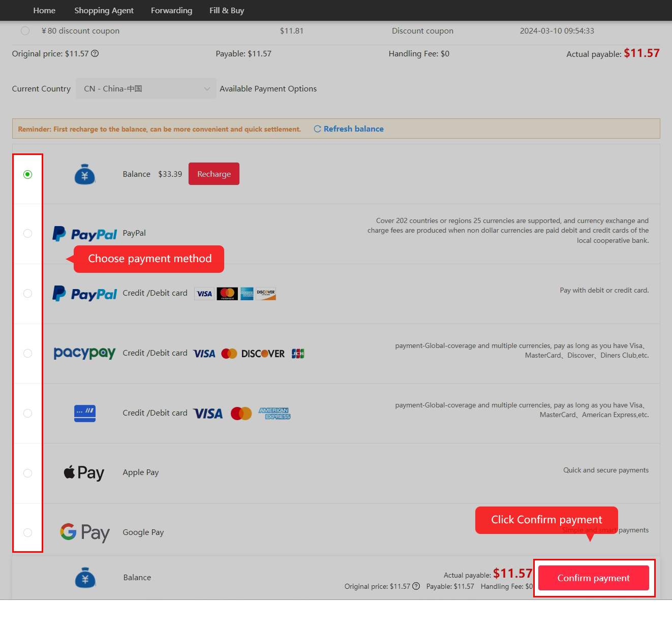Screen dimensions: 672x633
Task: Go to the Forwarding menu item
Action: coord(172,10)
